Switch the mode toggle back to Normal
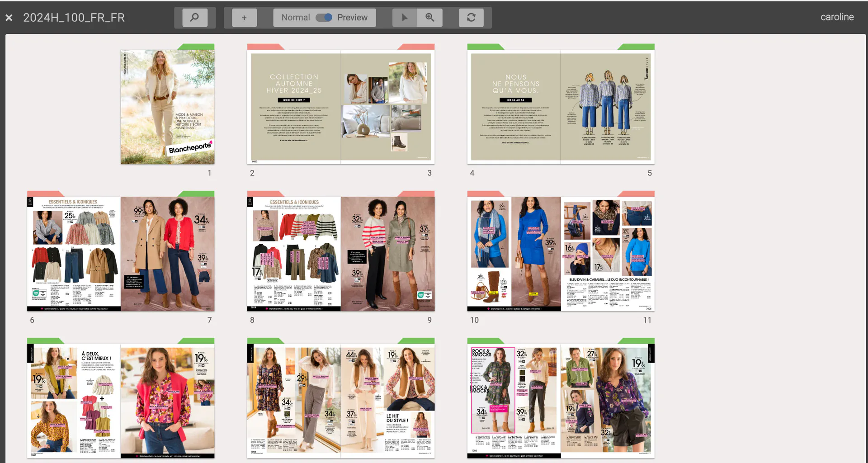 click(x=295, y=17)
